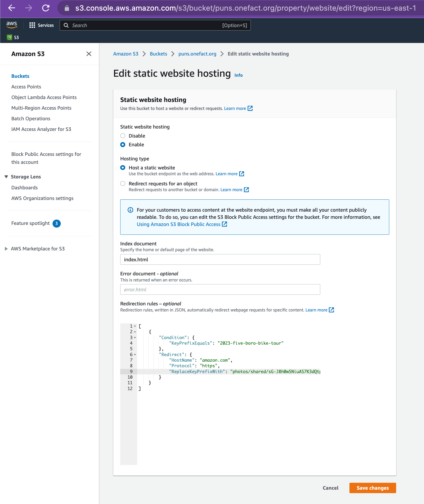The image size is (424, 504).
Task: Click the Cancel button
Action: (x=330, y=488)
